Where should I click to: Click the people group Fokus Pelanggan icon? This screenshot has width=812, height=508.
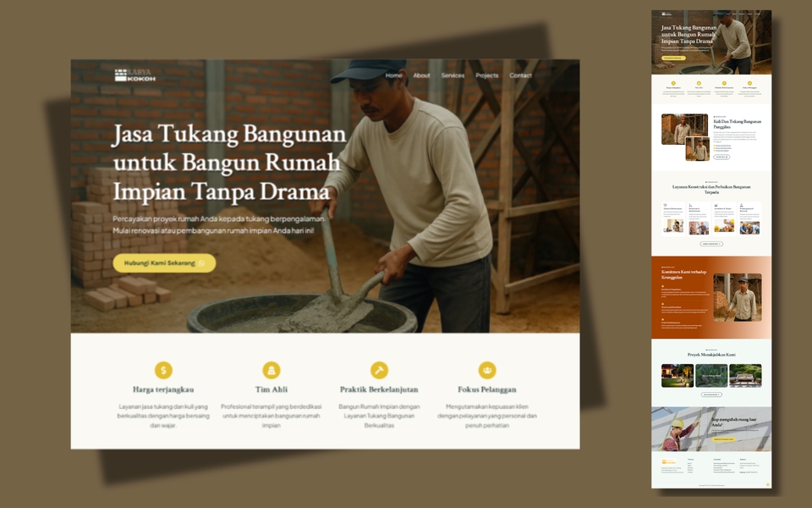[487, 370]
